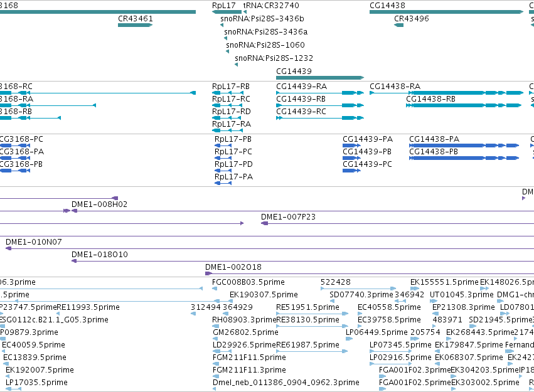534x392 pixels.
Task: Open EST RE11993.5prime label
Action: coord(88,307)
